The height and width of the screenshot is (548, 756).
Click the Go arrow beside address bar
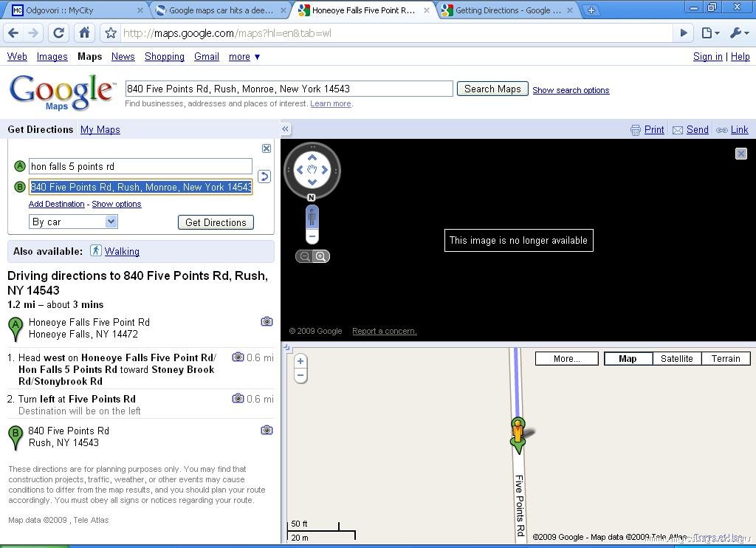coord(684,32)
